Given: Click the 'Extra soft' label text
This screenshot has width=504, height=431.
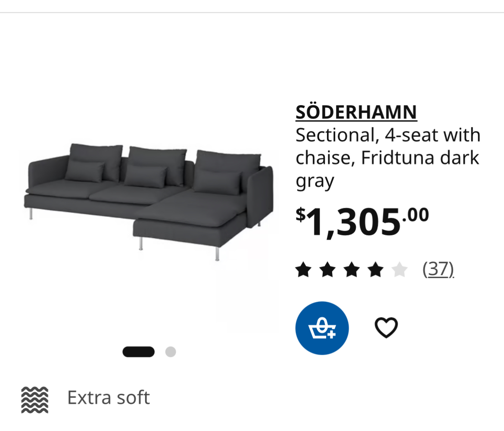Looking at the screenshot, I should [109, 397].
